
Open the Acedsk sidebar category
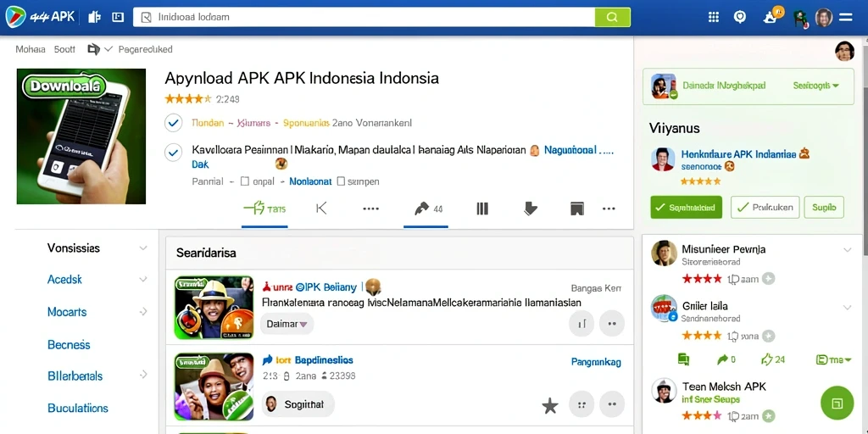tap(97, 280)
